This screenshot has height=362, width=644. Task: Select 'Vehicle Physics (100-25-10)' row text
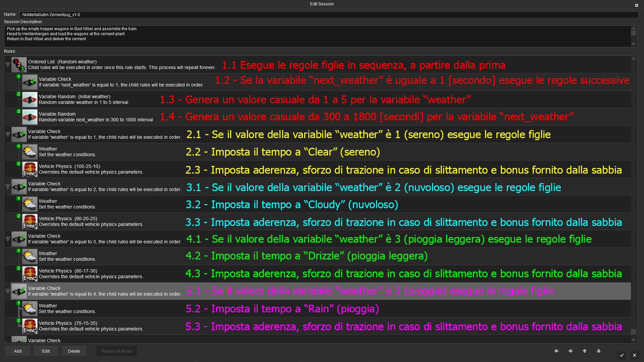69,166
